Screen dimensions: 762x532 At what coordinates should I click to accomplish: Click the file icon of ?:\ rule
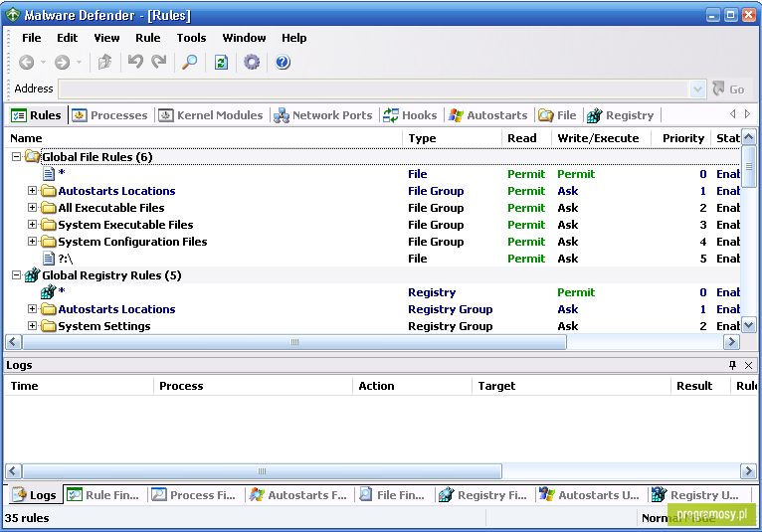[49, 259]
